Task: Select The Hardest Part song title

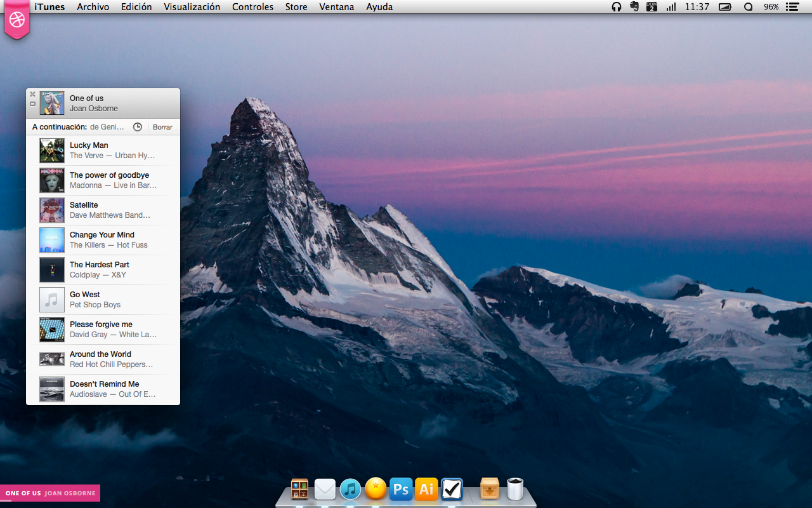Action: coord(100,265)
